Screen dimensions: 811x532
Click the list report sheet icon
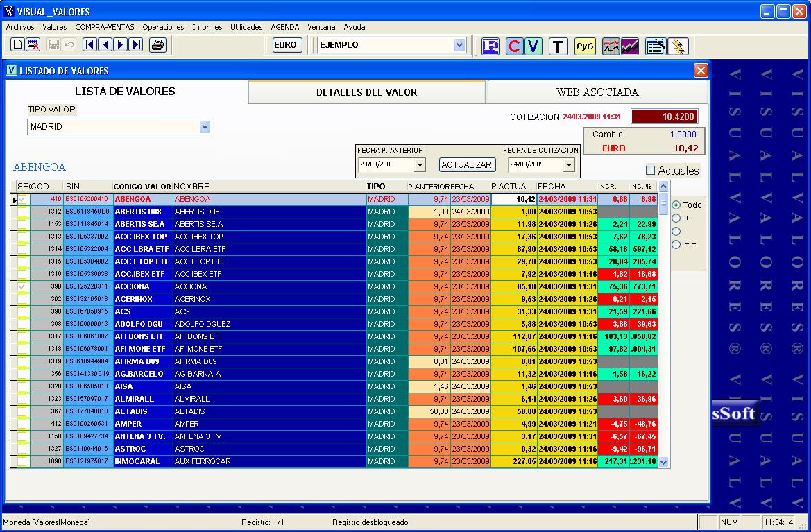(x=656, y=46)
